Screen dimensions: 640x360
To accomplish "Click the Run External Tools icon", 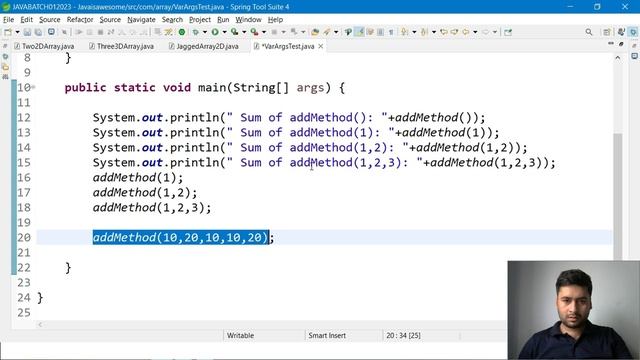I will pyautogui.click(x=254, y=32).
